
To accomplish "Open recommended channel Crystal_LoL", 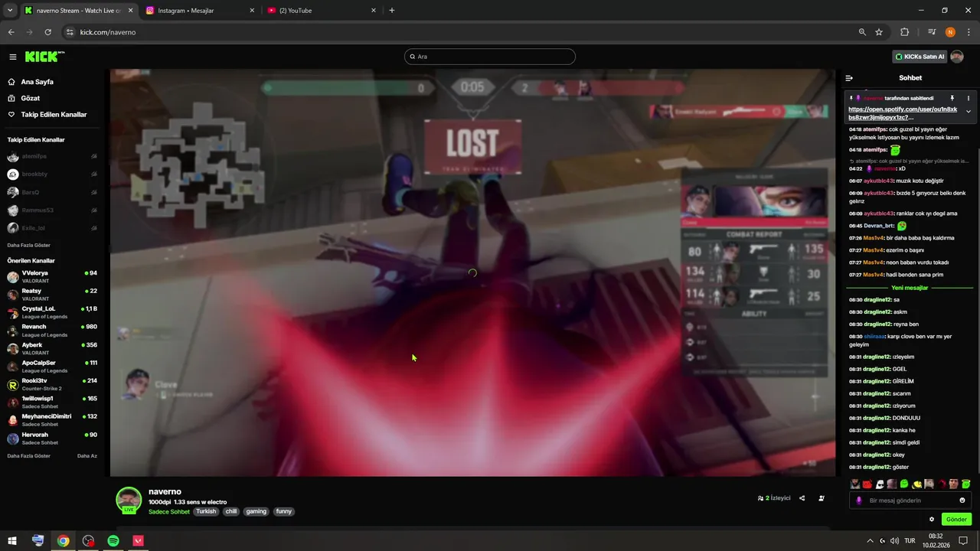I will [52, 312].
